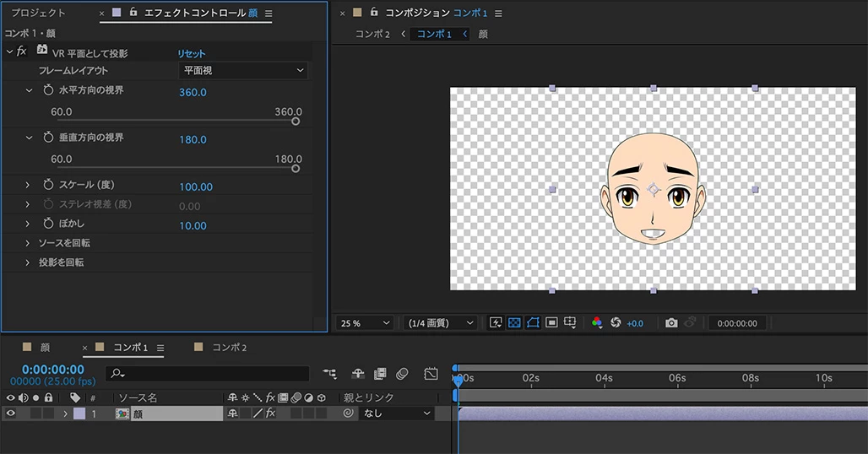868x454 pixels.
Task: Expand the 顔 layer properties
Action: tap(65, 413)
